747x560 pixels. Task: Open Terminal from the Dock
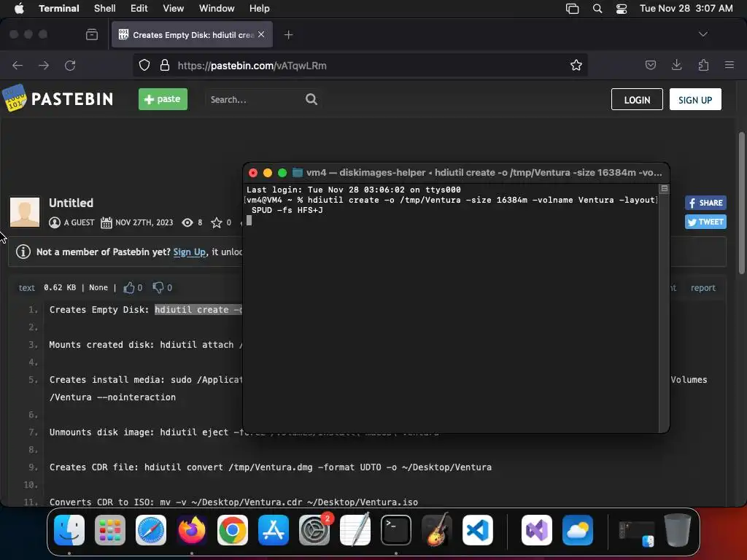pos(396,530)
